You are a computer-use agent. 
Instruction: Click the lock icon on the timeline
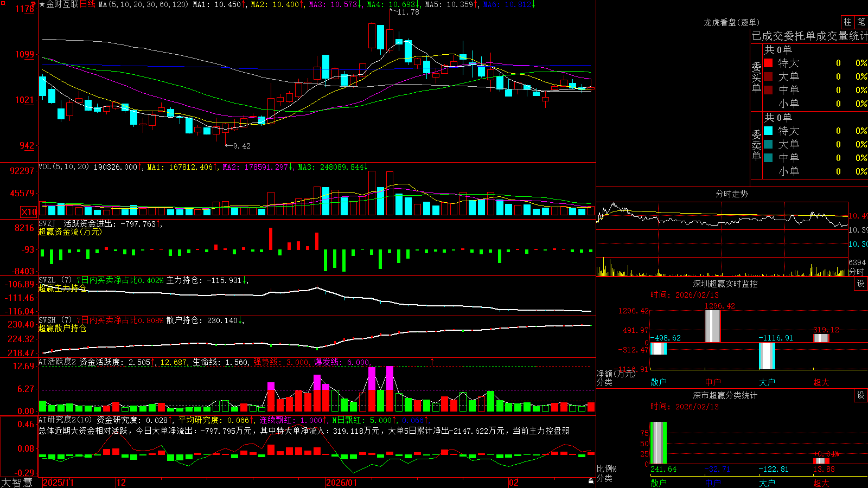click(x=591, y=481)
